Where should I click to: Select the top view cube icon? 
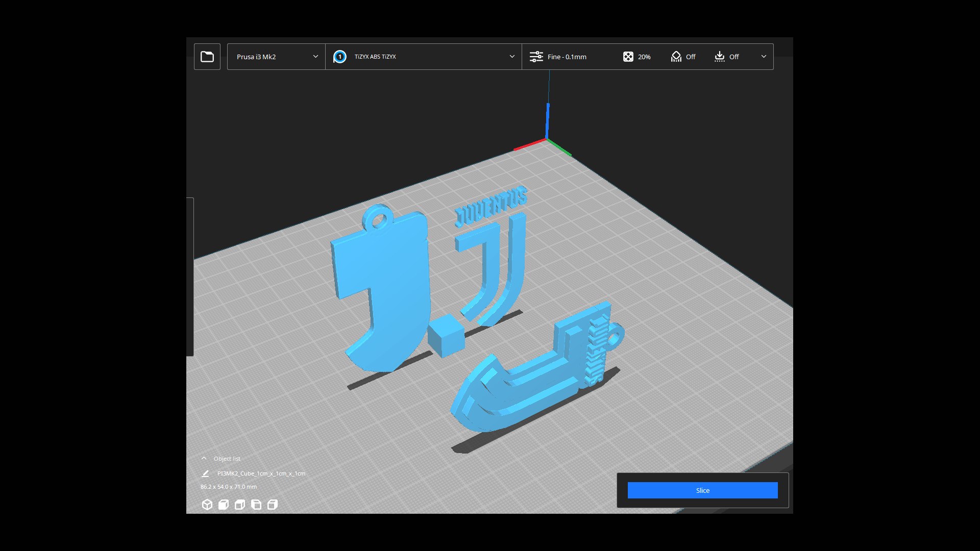coord(239,505)
